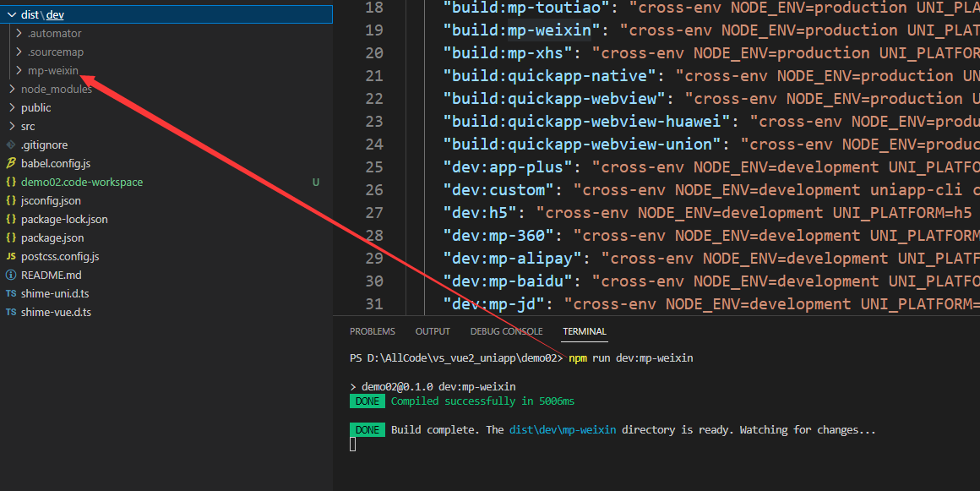Expand the public folder chevron
The image size is (980, 491).
coord(11,107)
